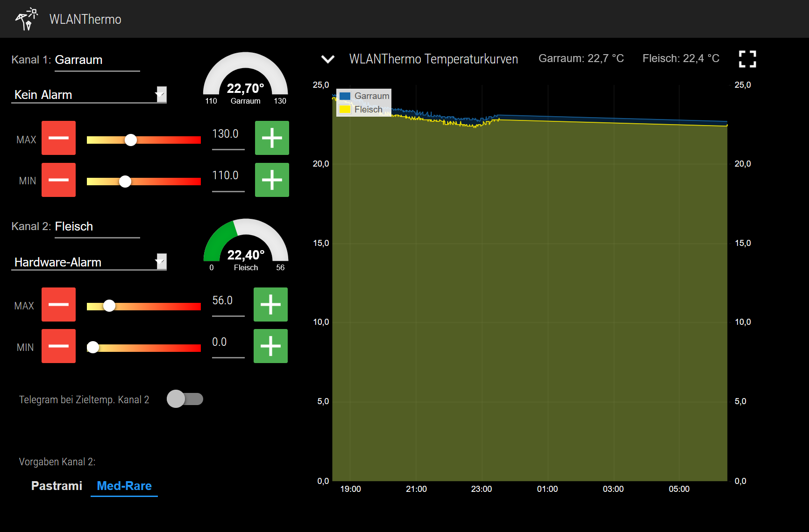Click the Fleisch 22,40° gauge
The height and width of the screenshot is (532, 809).
tap(246, 245)
